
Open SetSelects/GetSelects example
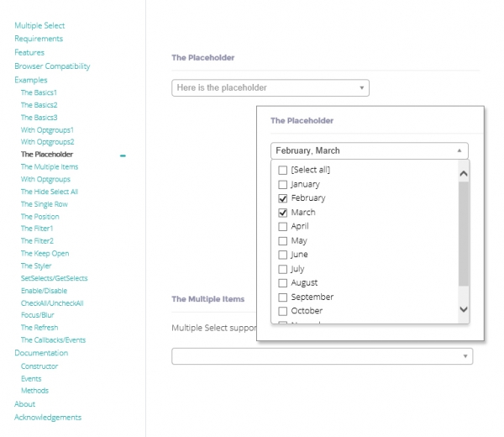(54, 278)
